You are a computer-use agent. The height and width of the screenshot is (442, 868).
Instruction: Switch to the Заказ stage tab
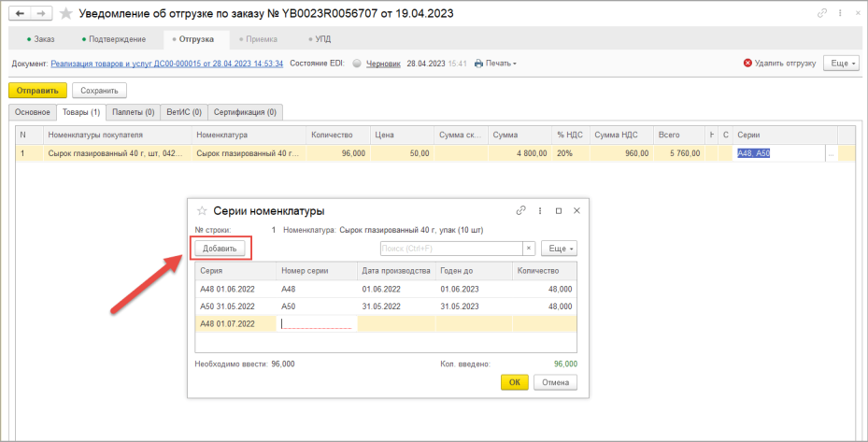coord(40,39)
